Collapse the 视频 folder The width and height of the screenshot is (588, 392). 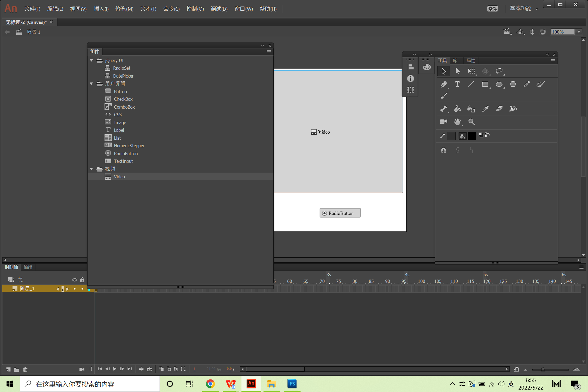91,169
